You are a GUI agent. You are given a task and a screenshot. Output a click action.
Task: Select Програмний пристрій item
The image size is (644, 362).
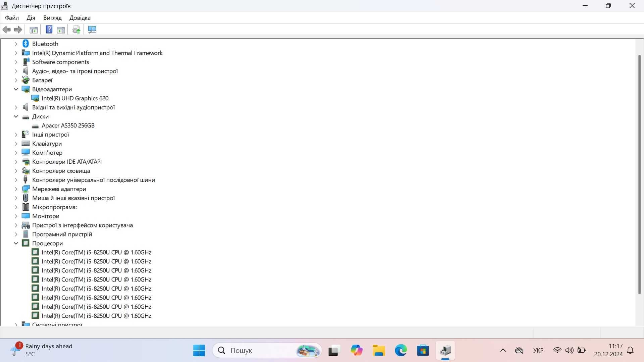tap(62, 234)
